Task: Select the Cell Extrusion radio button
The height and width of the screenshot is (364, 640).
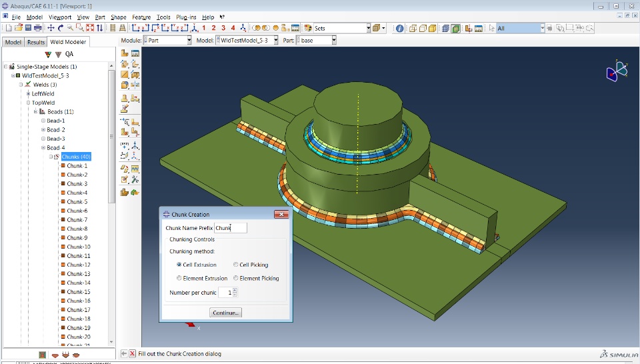Action: 179,265
